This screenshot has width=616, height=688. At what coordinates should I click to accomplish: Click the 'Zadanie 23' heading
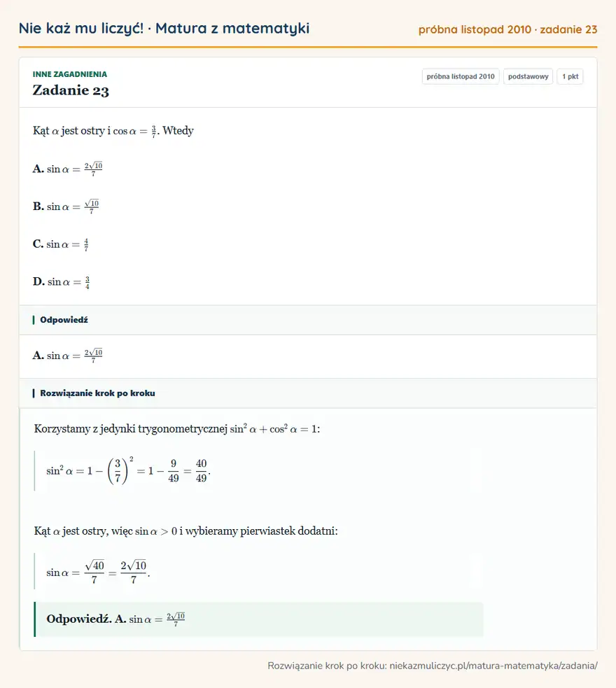tap(71, 90)
